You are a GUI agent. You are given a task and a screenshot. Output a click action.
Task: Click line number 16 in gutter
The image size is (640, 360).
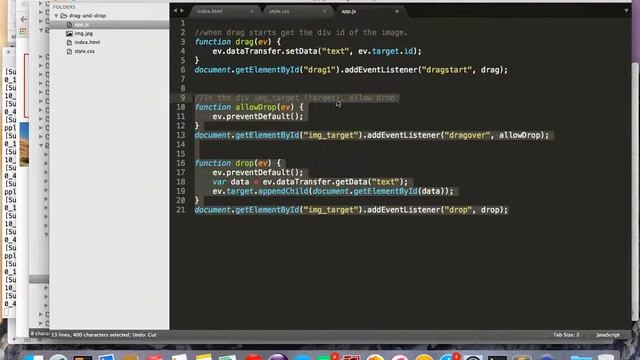coord(180,163)
